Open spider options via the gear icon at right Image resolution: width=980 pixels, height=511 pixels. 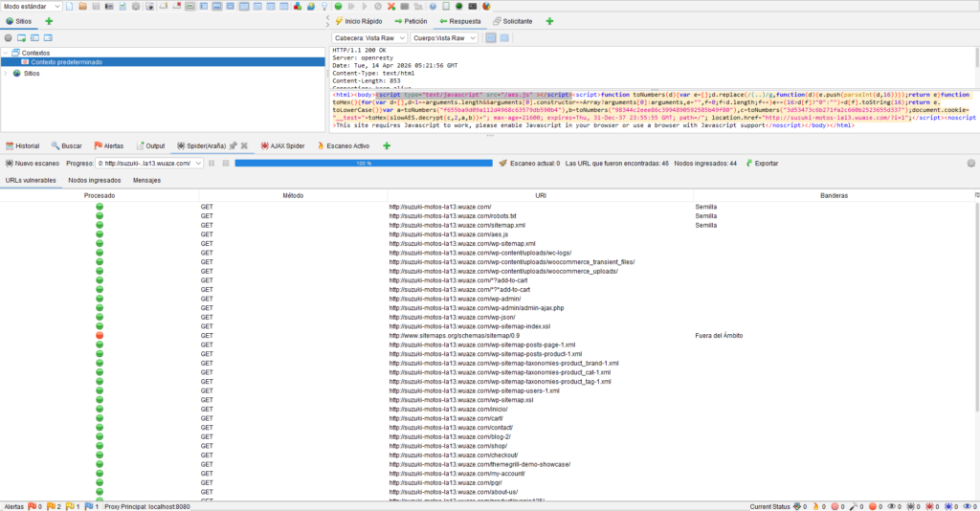(970, 163)
